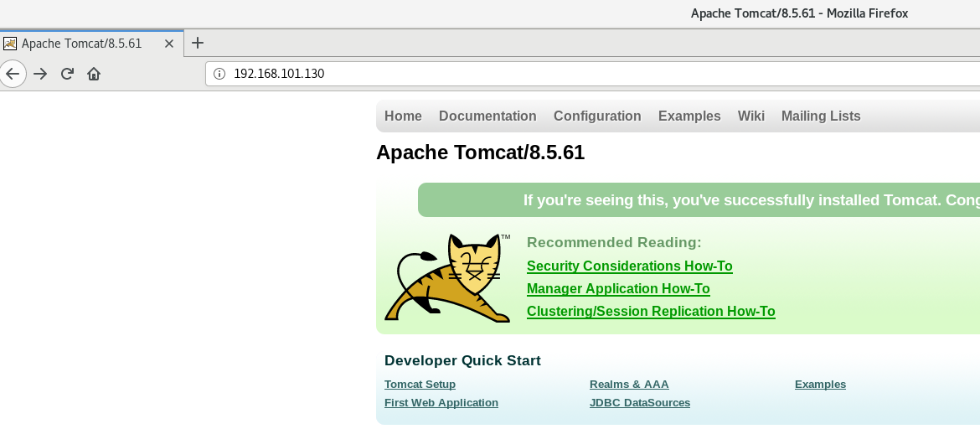Open the Wiki navigation item
The height and width of the screenshot is (429, 980).
coord(751,116)
